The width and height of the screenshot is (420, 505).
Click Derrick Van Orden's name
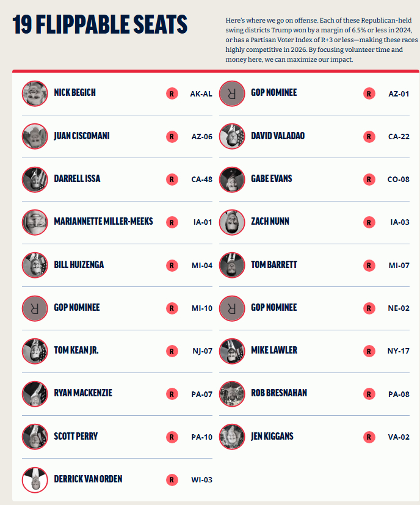(x=88, y=479)
